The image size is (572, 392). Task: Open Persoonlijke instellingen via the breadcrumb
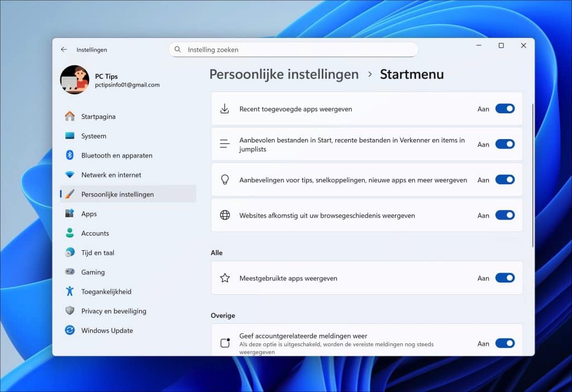[283, 74]
